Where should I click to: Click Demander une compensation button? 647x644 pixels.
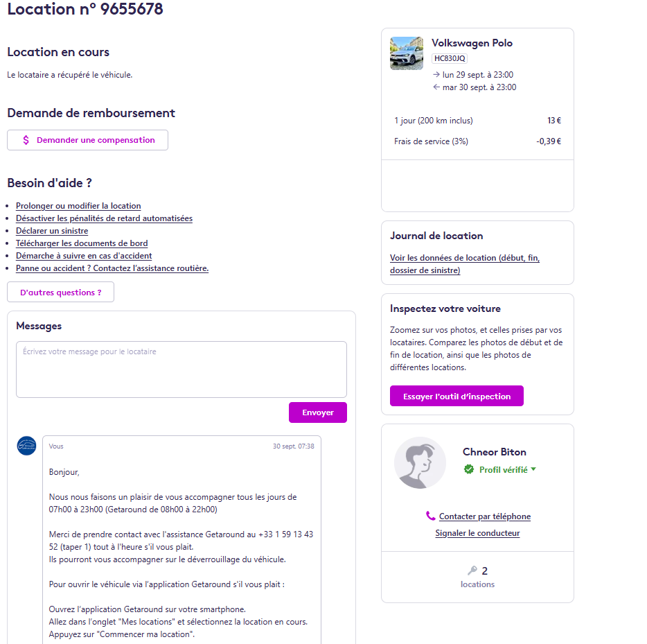[x=87, y=140]
